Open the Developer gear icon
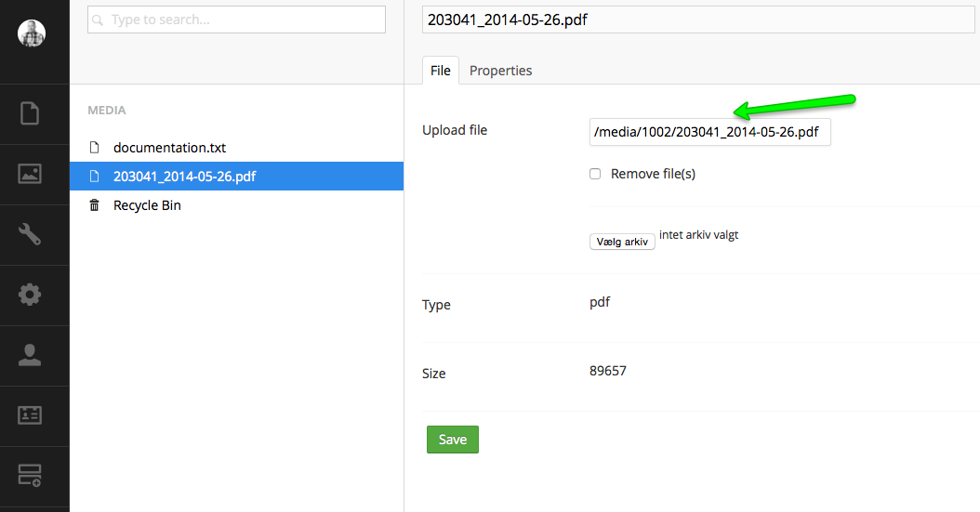The height and width of the screenshot is (512, 980). coord(30,294)
